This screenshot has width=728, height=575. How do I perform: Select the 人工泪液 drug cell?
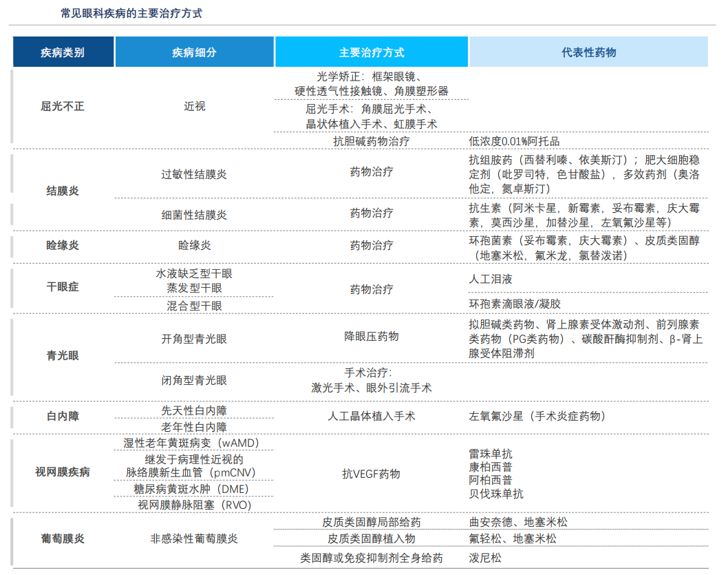[x=491, y=280]
